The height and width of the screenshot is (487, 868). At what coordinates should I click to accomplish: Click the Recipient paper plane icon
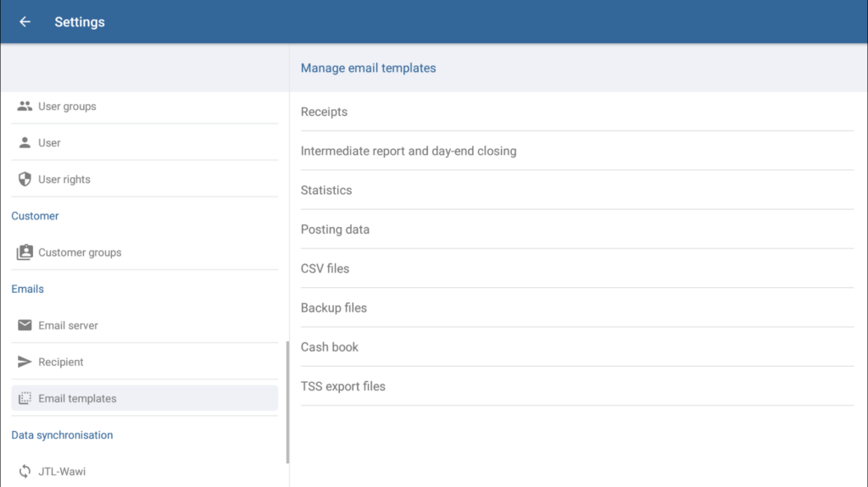click(x=25, y=362)
